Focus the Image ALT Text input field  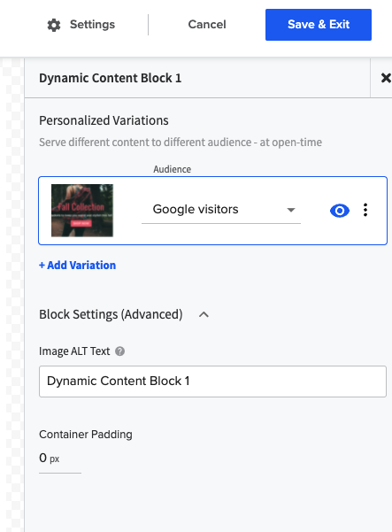(212, 382)
